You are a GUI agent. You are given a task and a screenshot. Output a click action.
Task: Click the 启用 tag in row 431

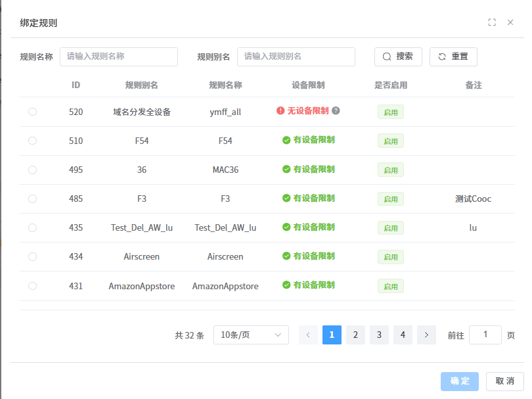tap(391, 286)
